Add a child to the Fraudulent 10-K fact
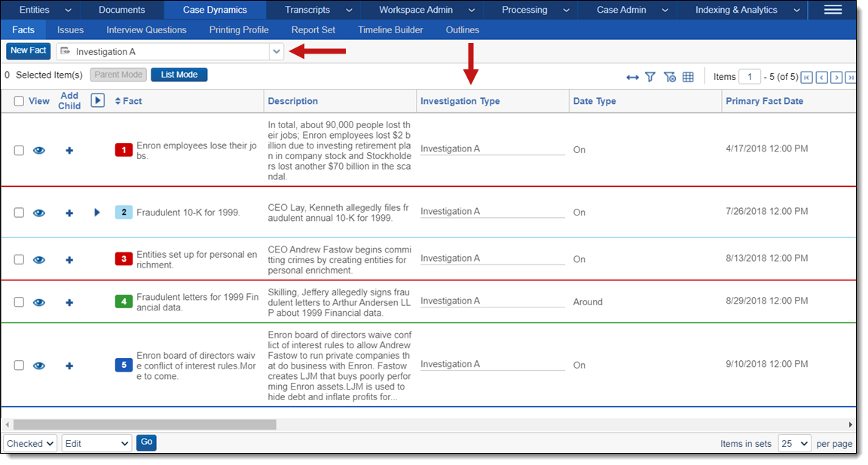The width and height of the screenshot is (868, 465). click(x=69, y=213)
